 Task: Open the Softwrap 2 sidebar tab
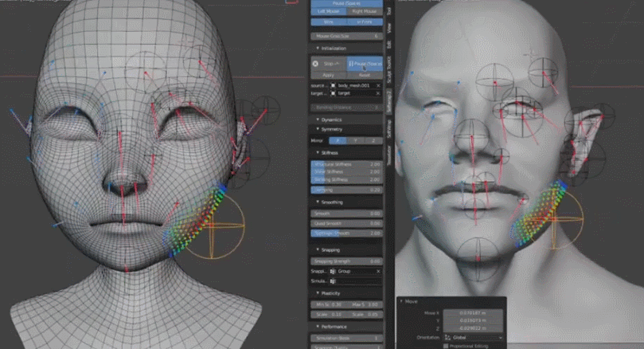point(388,101)
